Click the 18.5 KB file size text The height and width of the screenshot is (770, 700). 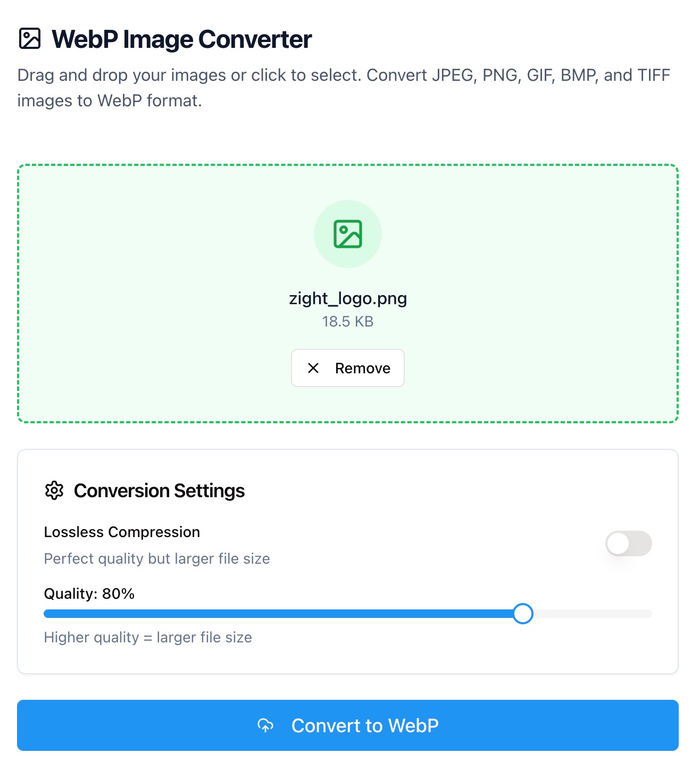[x=348, y=321]
